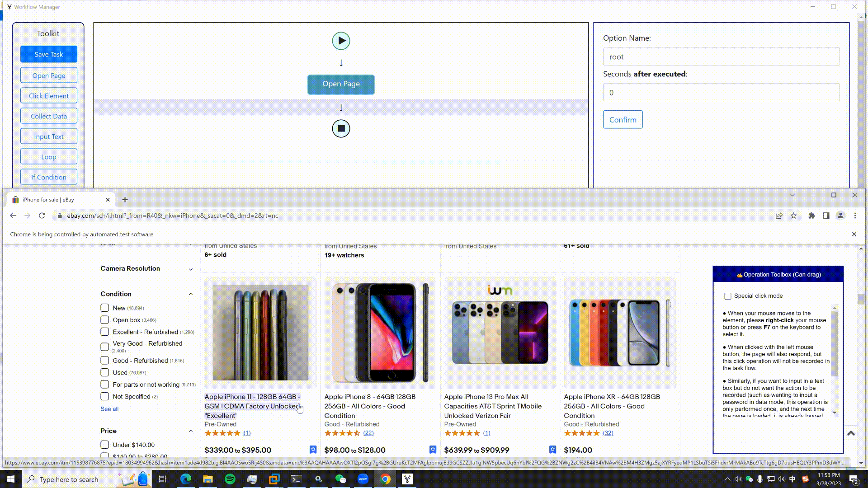Screen dimensions: 868x488
Task: Click the See all condition options link
Action: coord(110,409)
